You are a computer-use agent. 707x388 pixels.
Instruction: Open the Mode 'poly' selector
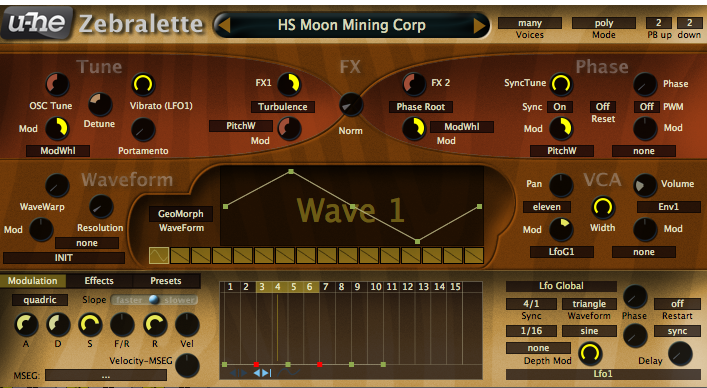click(x=604, y=23)
